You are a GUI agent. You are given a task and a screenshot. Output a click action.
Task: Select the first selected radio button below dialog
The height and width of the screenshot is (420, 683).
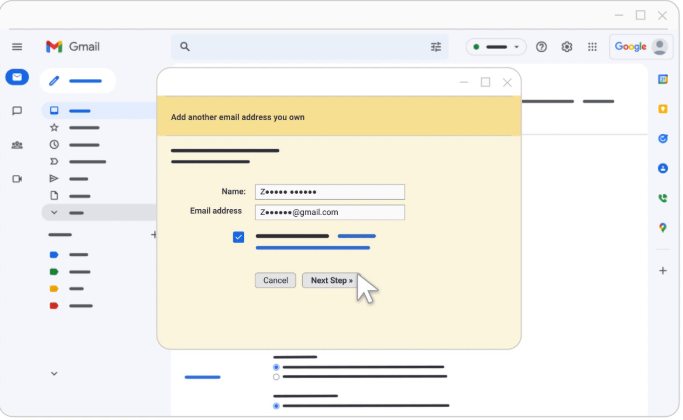(276, 367)
